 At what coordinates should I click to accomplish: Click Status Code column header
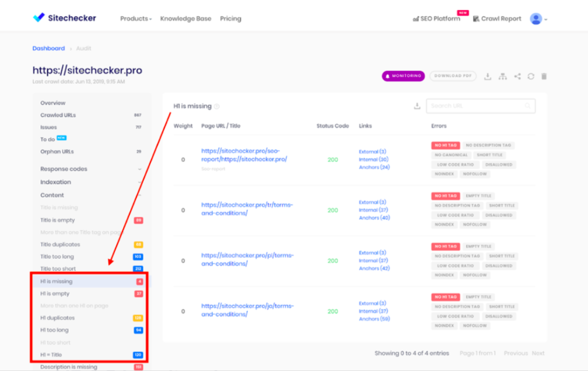(333, 126)
